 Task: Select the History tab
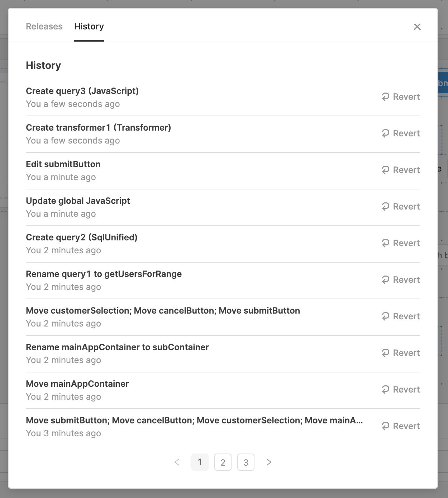pos(89,27)
